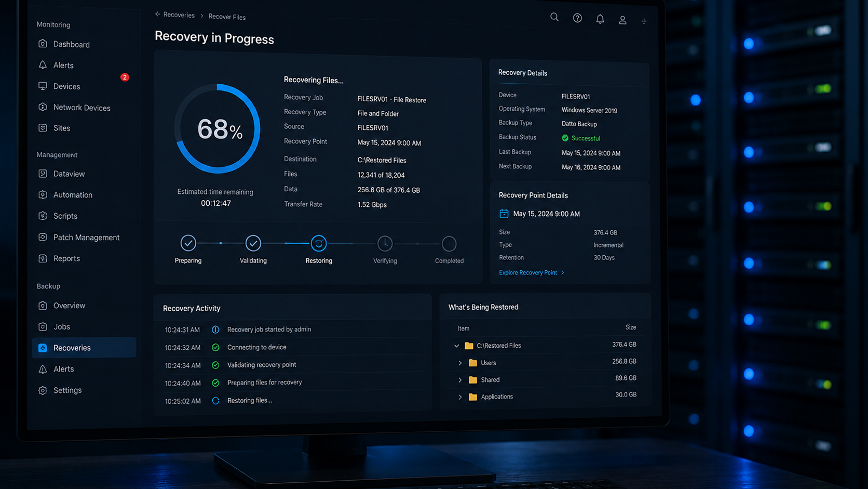
Task: Click the spinner beside Restoring files...
Action: (215, 401)
